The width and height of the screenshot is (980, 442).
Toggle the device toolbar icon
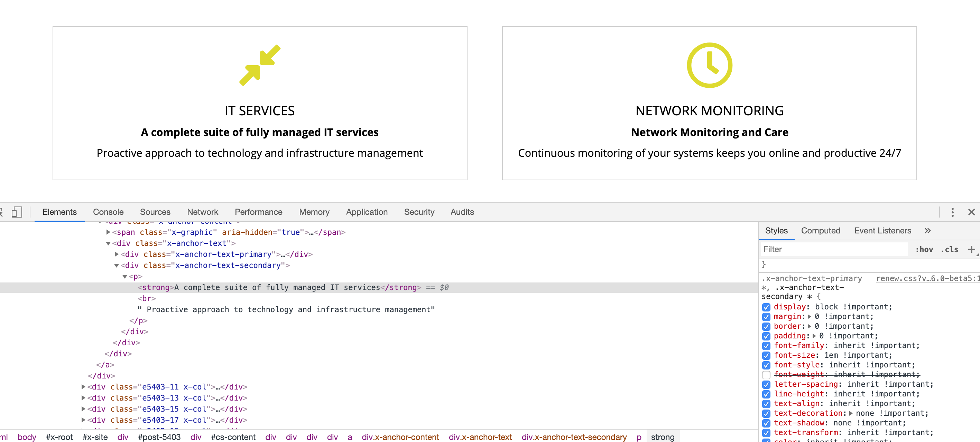click(x=16, y=212)
